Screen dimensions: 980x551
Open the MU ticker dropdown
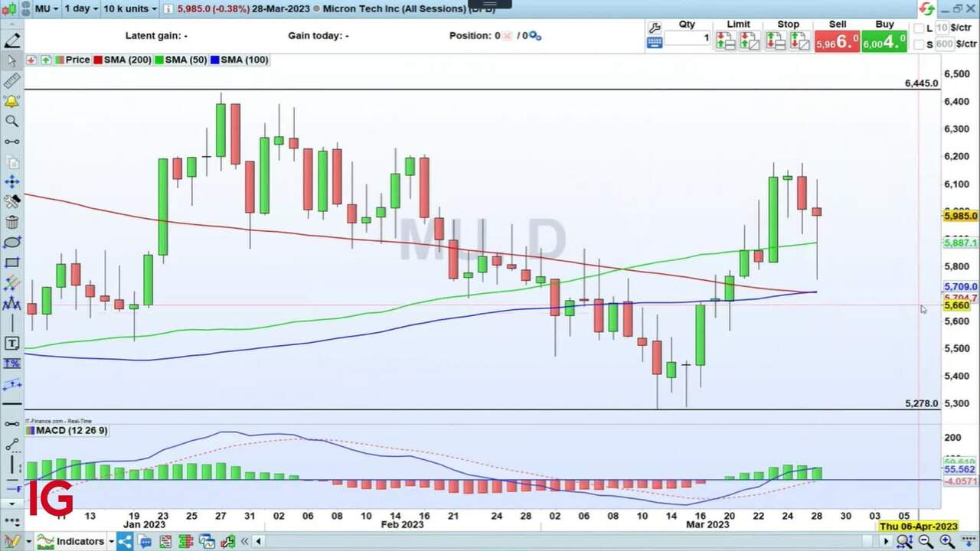(x=47, y=8)
